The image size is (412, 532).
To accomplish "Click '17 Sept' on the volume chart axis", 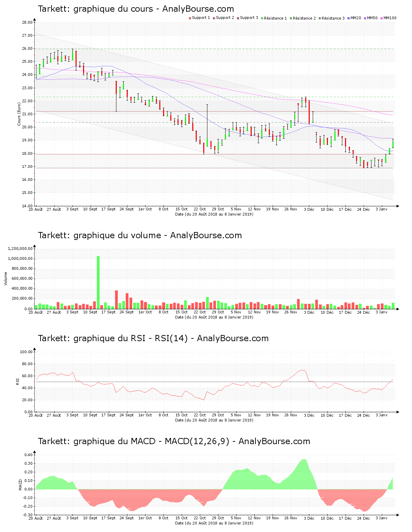I will [x=108, y=312].
